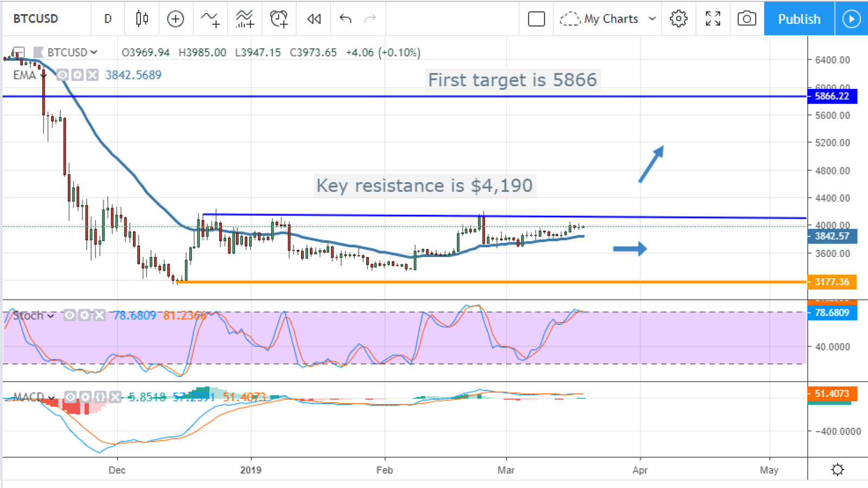
Task: Click the 3177.36 orange price label
Action: tap(832, 282)
